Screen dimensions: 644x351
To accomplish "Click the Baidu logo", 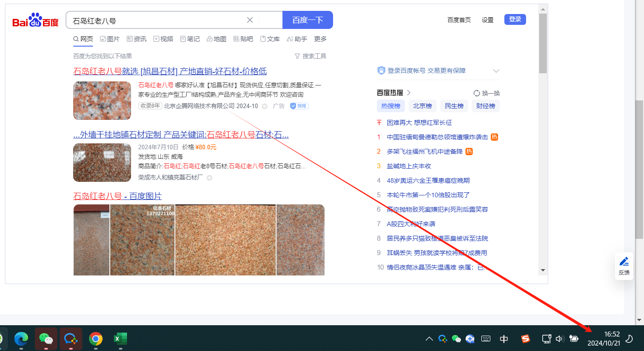I will (x=35, y=20).
